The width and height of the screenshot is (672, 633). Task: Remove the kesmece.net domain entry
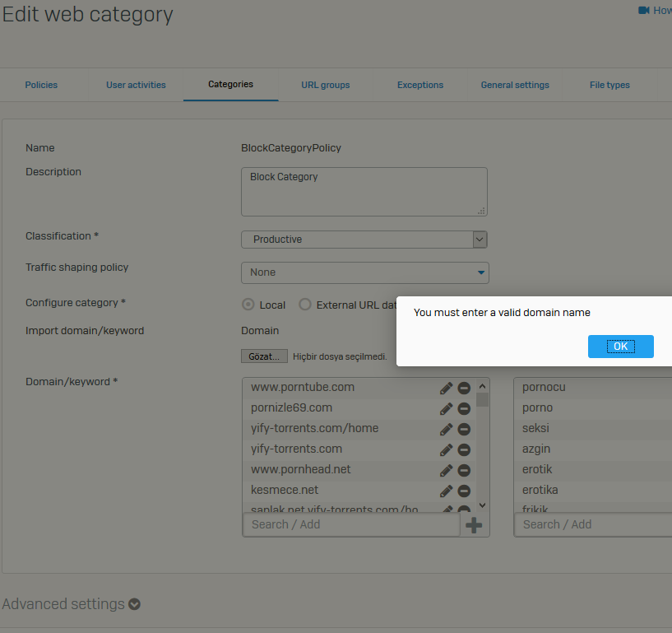(464, 491)
